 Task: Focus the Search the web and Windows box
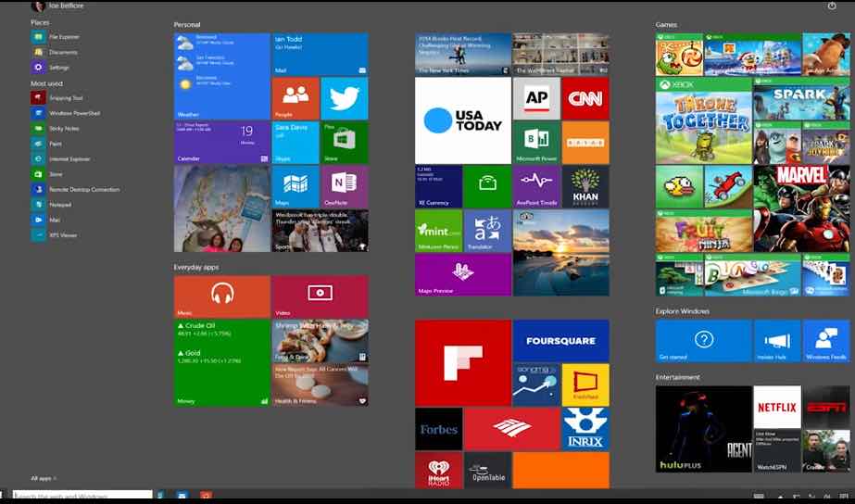82,496
